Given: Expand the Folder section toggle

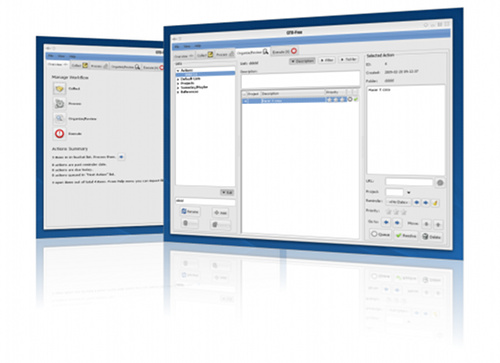Looking at the screenshot, I should tap(348, 59).
